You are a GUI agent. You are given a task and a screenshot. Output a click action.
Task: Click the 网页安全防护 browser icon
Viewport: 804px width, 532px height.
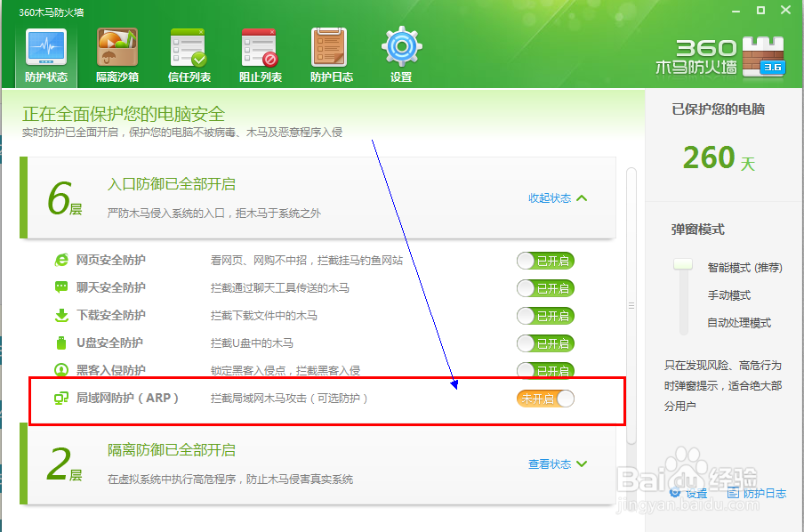61,260
